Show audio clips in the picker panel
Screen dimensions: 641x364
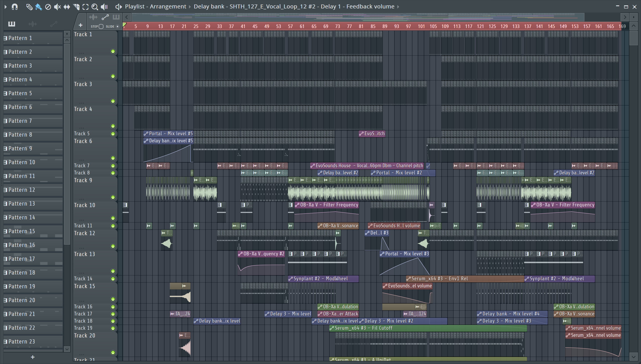pos(32,24)
